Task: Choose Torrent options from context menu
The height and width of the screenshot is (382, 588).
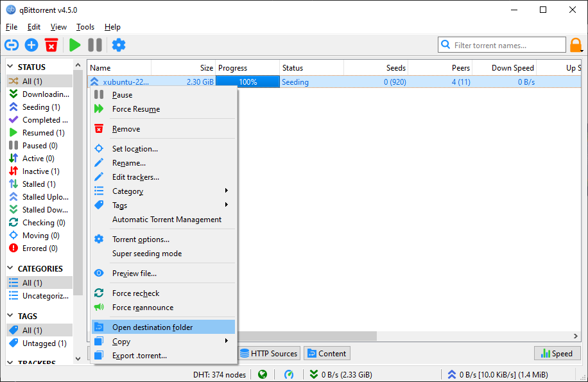Action: (x=164, y=239)
